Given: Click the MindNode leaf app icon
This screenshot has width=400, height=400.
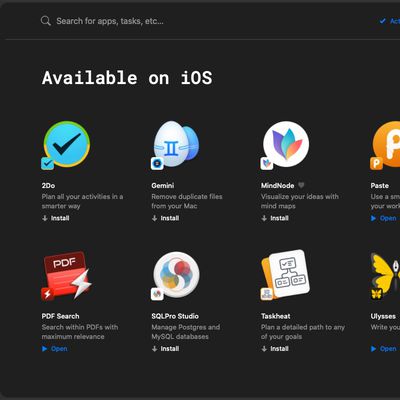Looking at the screenshot, I should point(286,144).
